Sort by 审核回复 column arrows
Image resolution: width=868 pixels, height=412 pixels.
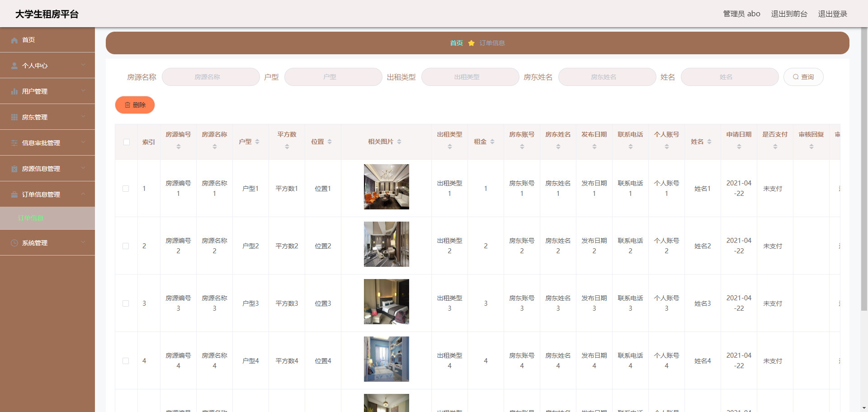[x=811, y=147]
